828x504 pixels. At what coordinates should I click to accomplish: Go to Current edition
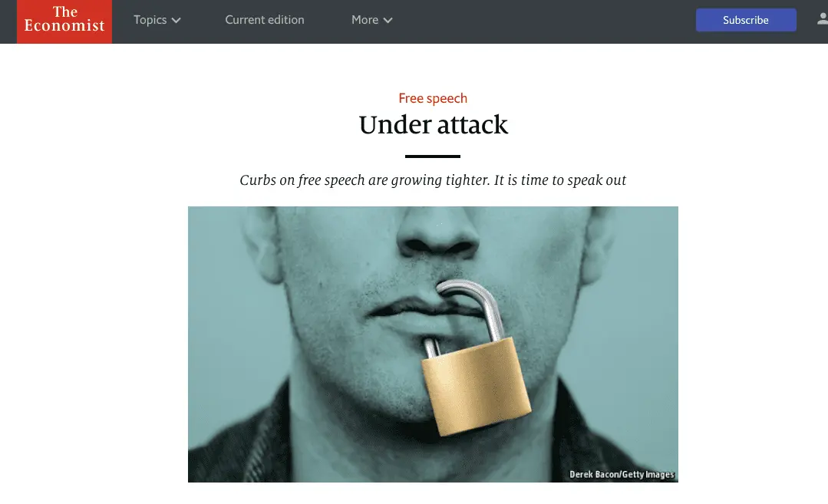(265, 20)
